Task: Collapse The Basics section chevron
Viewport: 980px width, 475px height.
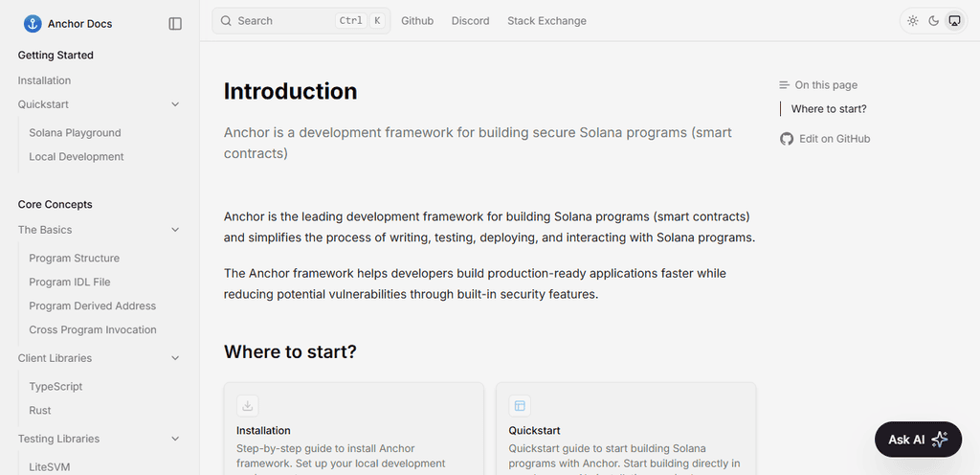Action: click(x=176, y=230)
